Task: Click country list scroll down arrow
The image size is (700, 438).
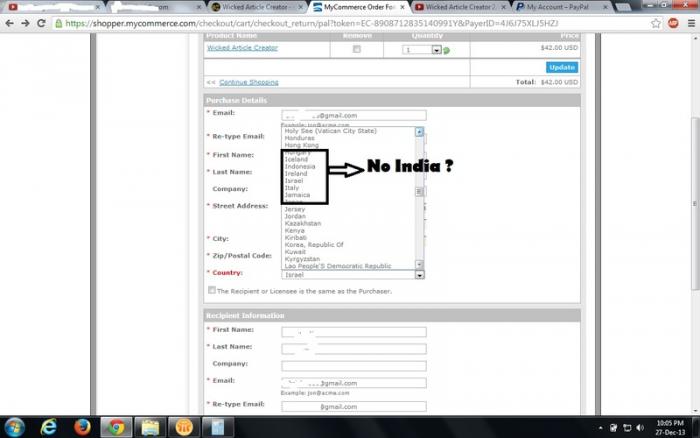Action: (419, 264)
